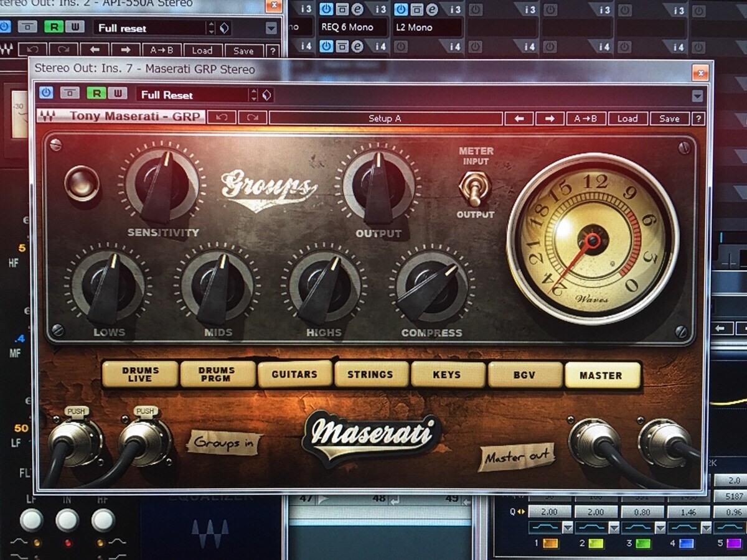Click the Setup A name field

coord(385,118)
